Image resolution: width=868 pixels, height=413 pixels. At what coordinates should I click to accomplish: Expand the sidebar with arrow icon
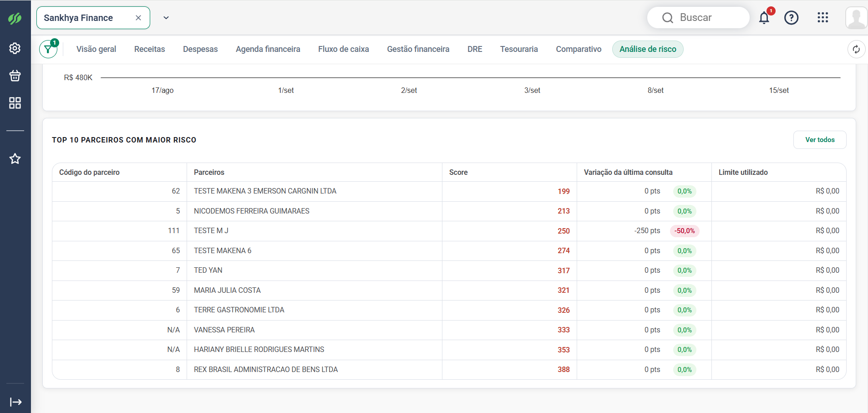click(x=16, y=402)
